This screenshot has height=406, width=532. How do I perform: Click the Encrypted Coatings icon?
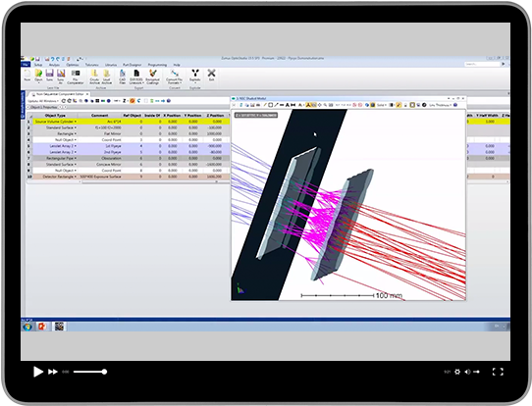point(153,76)
